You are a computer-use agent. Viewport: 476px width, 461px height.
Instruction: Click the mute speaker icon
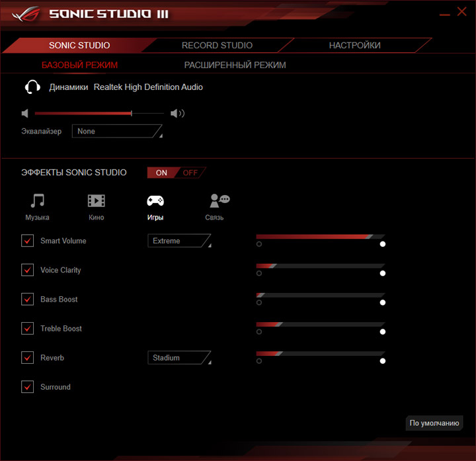(x=25, y=113)
